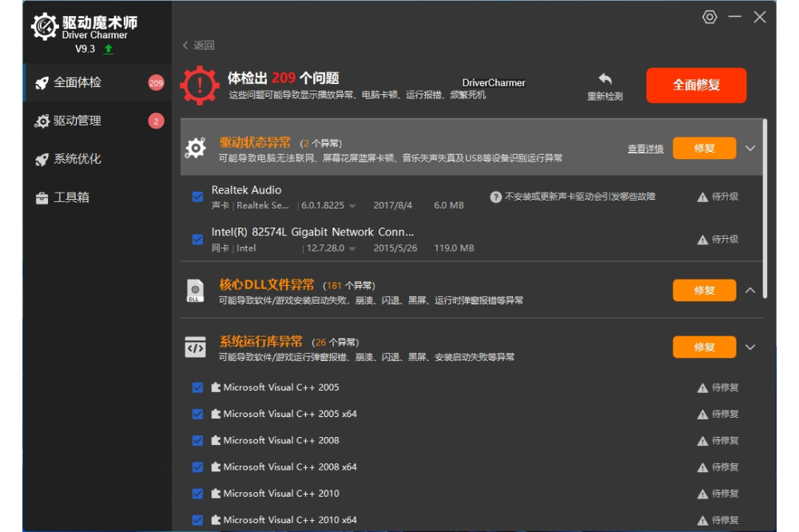Click the vertical scrollbar on the right
Image resolution: width=799 pixels, height=532 pixels.
pos(765,208)
